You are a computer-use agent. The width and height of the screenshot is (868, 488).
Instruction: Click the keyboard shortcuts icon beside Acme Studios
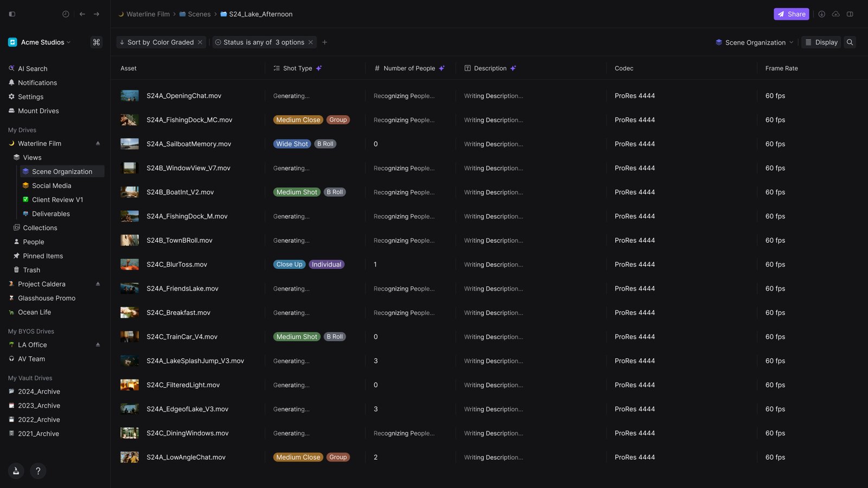(97, 42)
